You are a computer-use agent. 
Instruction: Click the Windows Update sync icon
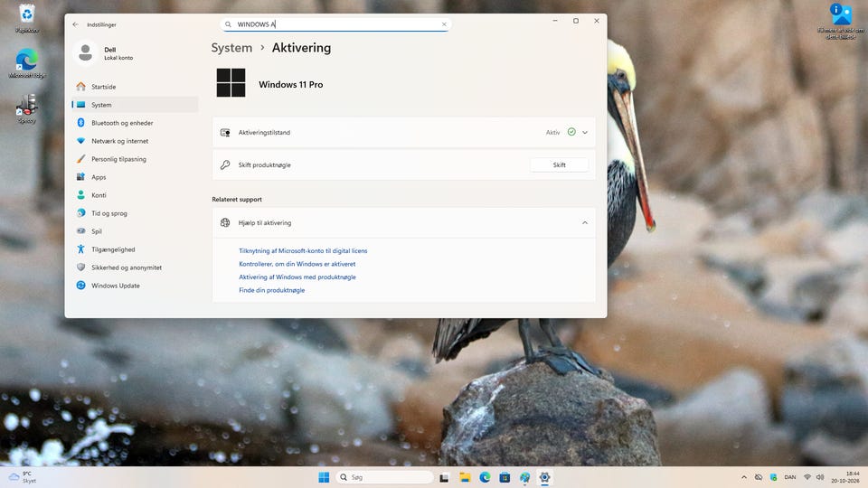pyautogui.click(x=80, y=286)
